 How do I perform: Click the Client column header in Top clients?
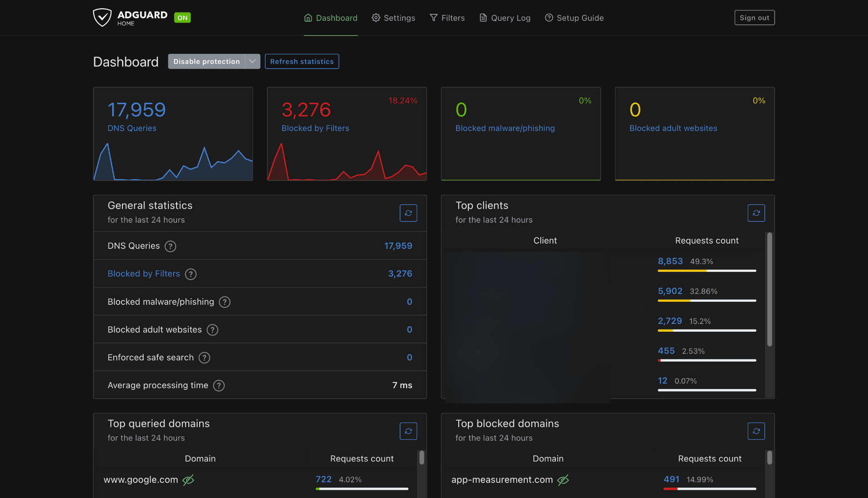click(x=545, y=241)
